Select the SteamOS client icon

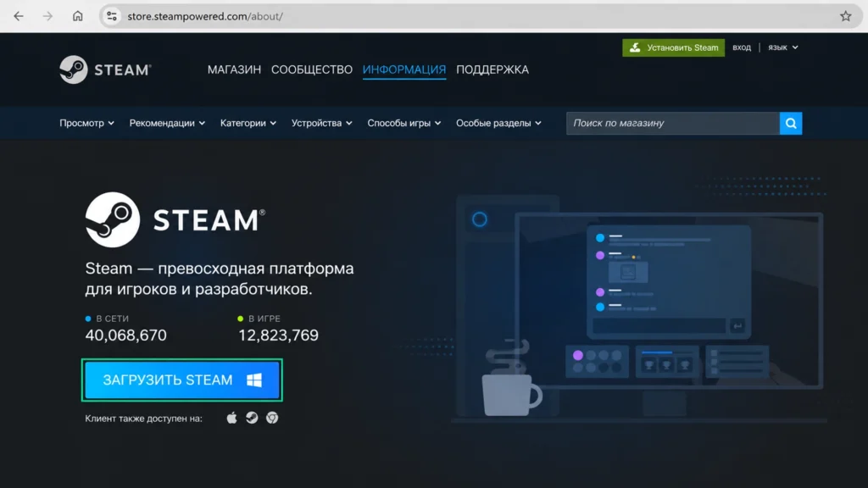(x=252, y=418)
